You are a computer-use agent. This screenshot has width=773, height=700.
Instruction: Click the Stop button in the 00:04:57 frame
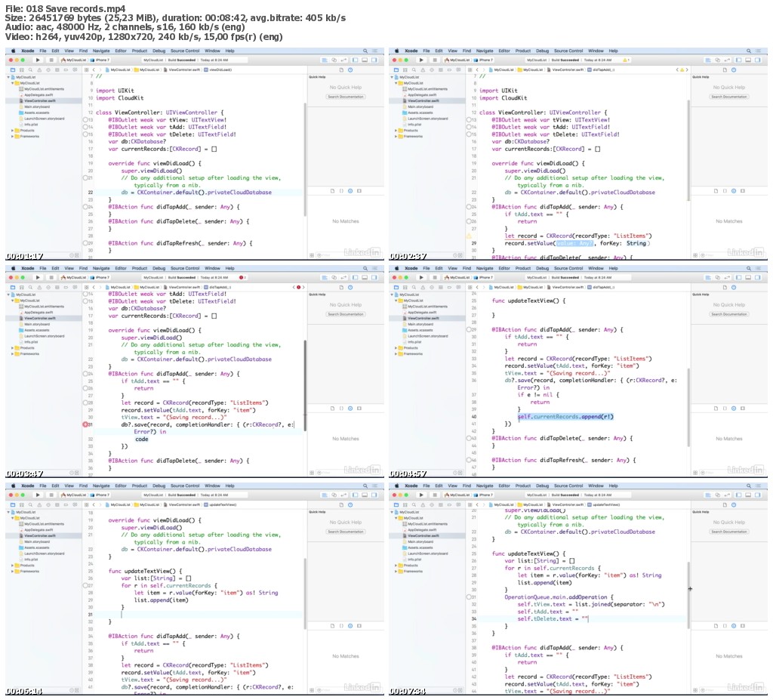(435, 278)
